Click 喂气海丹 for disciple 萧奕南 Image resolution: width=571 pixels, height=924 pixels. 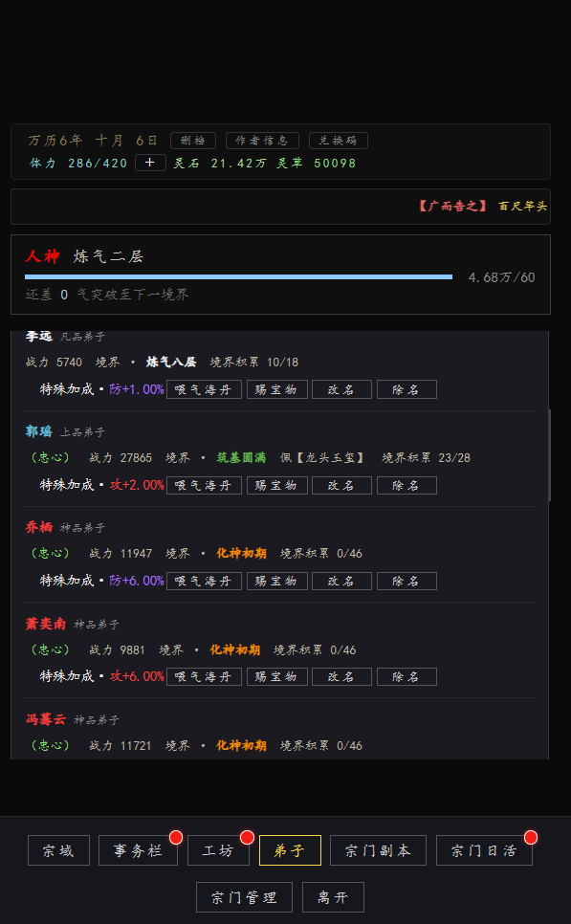click(204, 676)
